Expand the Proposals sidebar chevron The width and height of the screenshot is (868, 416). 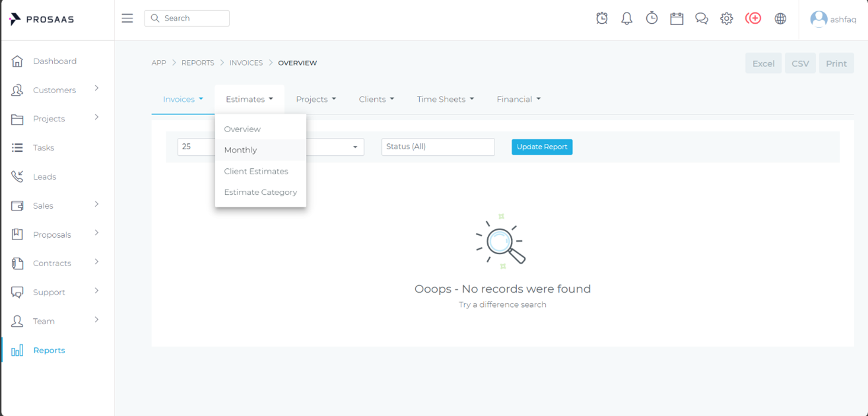[x=97, y=233]
